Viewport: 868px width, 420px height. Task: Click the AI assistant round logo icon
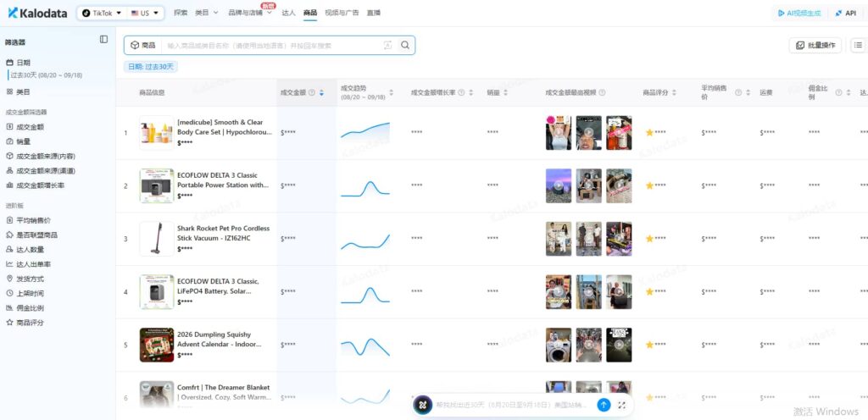[423, 405]
